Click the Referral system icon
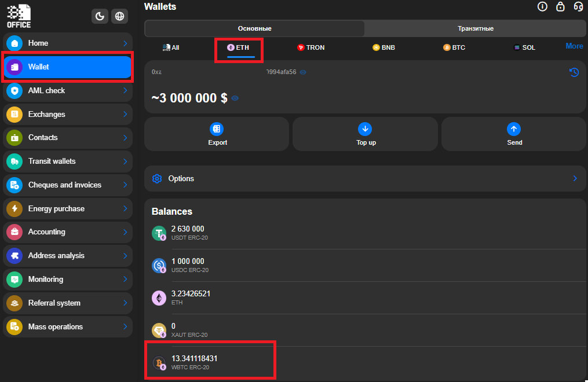This screenshot has height=382, width=588. pos(14,303)
